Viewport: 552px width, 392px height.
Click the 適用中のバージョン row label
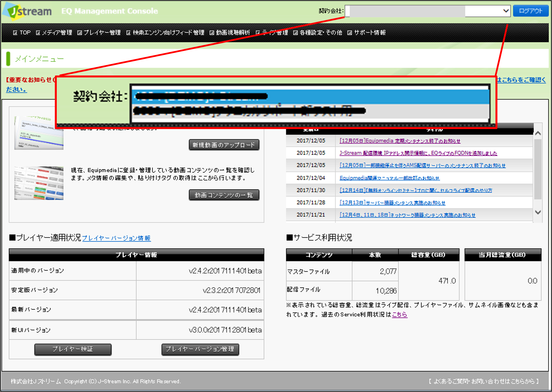coord(38,271)
